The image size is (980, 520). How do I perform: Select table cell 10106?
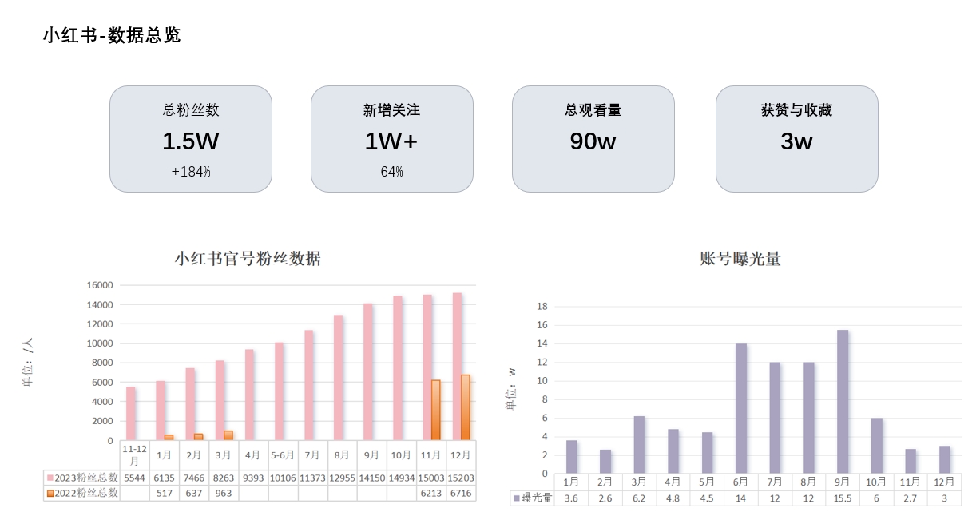283,478
